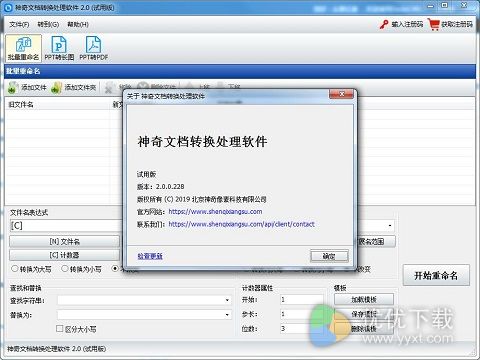Click the 添加文件 icon
The image size is (480, 360).
pos(13,88)
